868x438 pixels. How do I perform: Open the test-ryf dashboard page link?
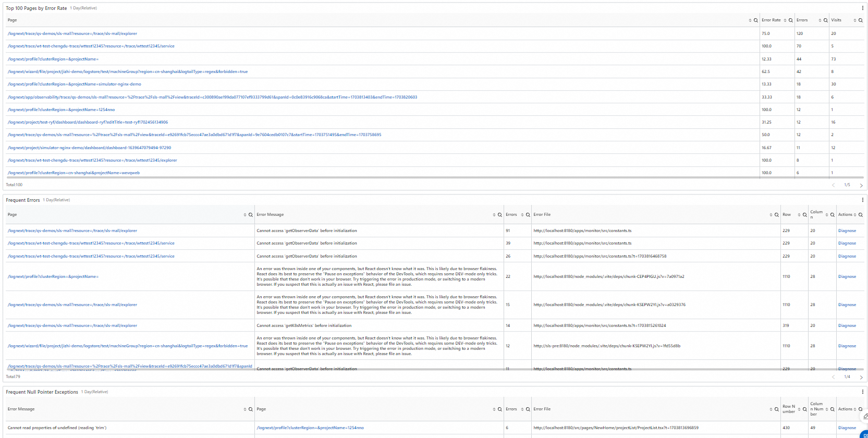[88, 122]
